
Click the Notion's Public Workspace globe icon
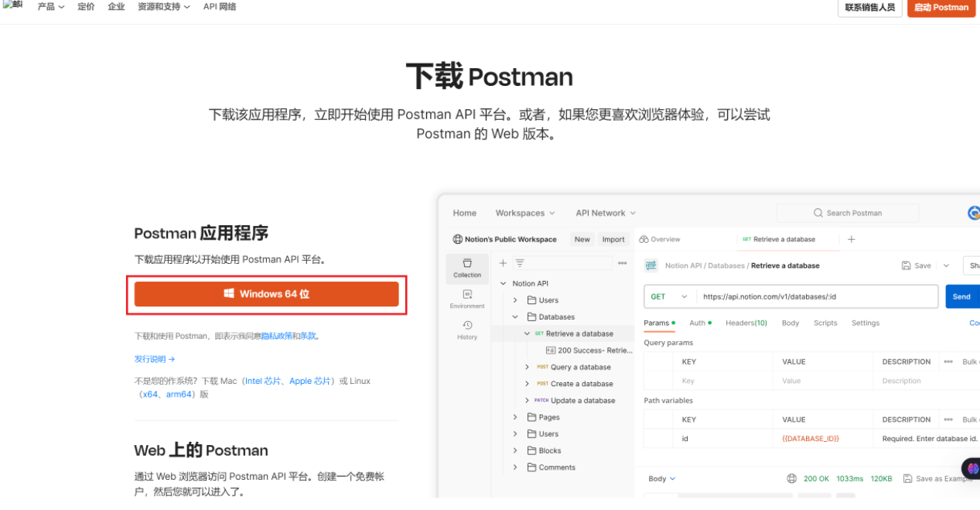pos(458,239)
